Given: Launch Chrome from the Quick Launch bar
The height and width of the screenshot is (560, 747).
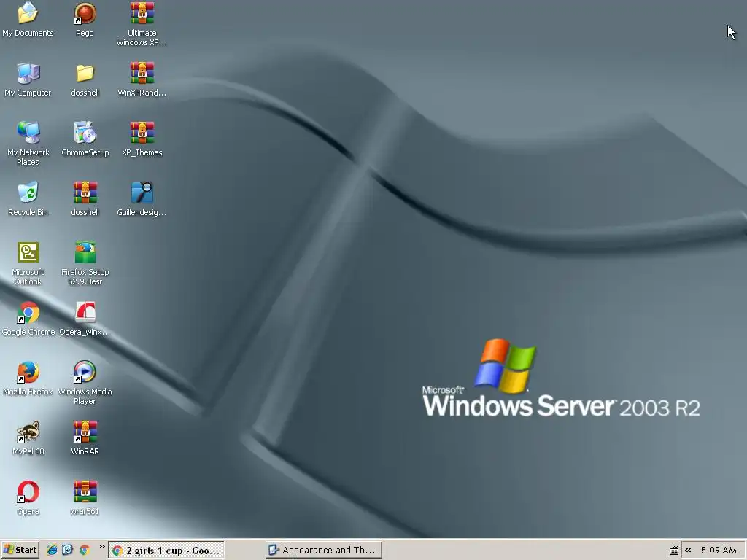Looking at the screenshot, I should tap(85, 550).
